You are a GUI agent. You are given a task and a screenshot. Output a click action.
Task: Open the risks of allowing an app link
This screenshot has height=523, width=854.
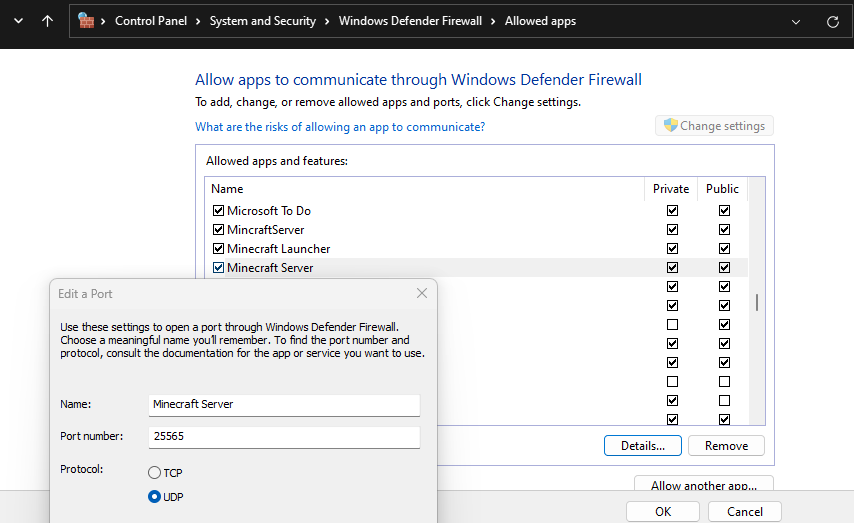[x=340, y=127]
